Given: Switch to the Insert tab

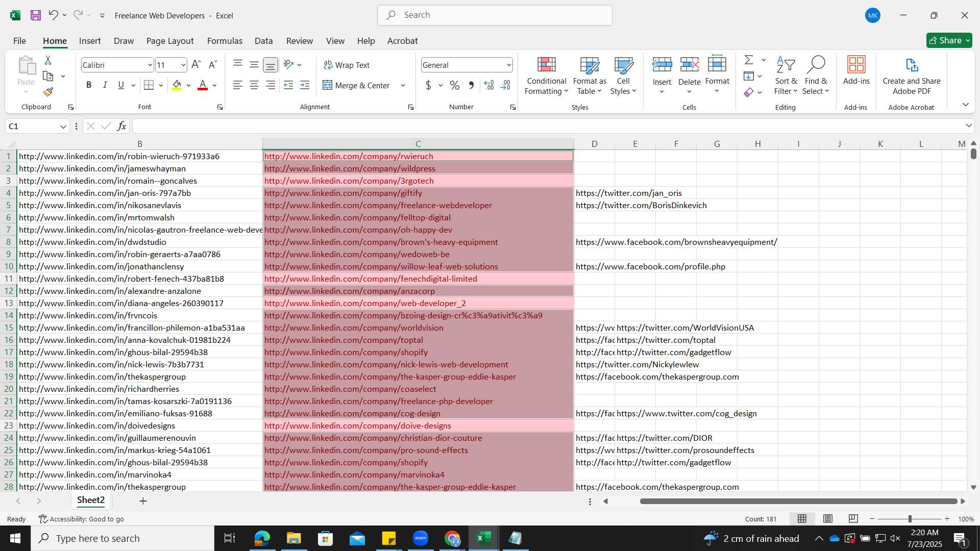Looking at the screenshot, I should (x=90, y=41).
